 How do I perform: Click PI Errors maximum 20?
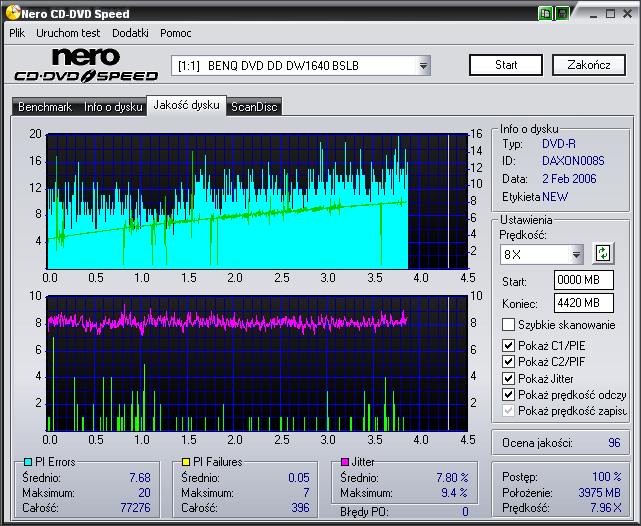coord(144,493)
